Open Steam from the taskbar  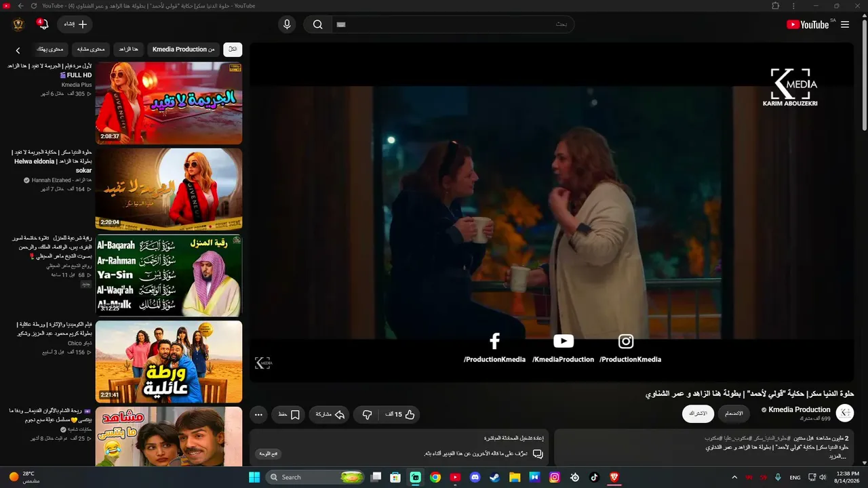click(x=495, y=477)
